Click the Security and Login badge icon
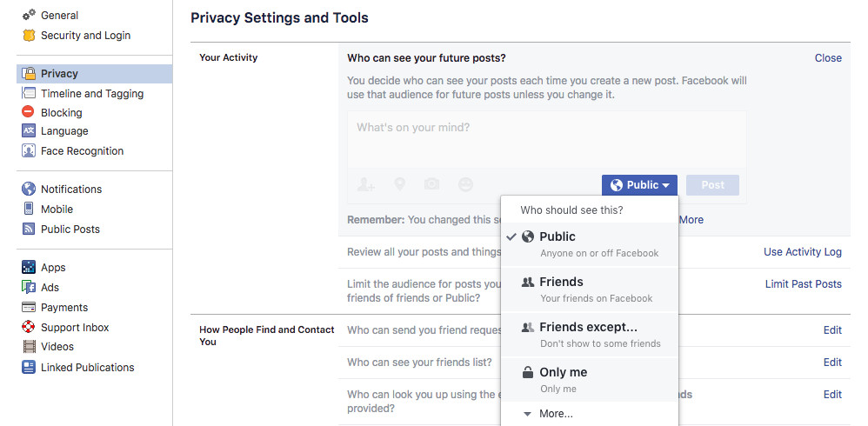 click(28, 35)
